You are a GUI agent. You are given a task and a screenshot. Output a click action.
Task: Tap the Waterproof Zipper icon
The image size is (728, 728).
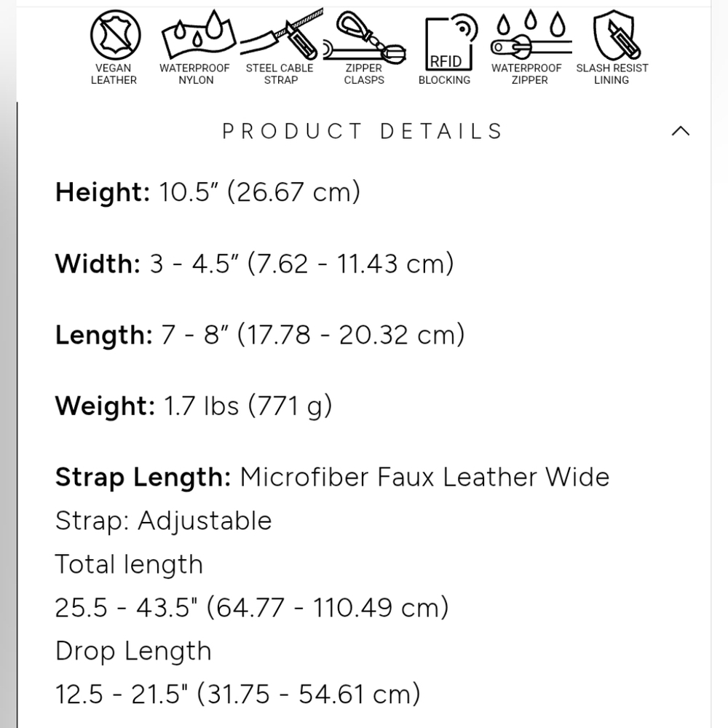pos(531,35)
